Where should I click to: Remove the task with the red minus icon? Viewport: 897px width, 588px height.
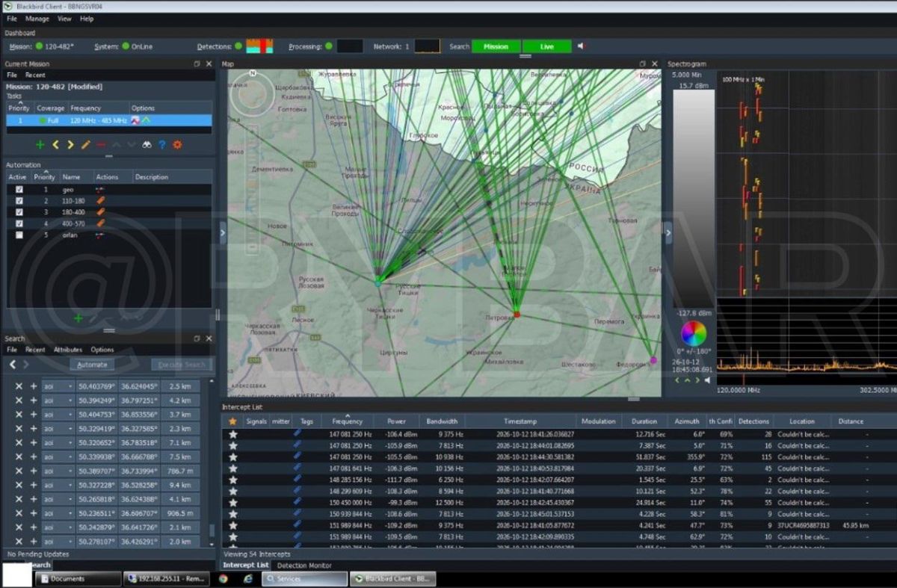pos(101,144)
